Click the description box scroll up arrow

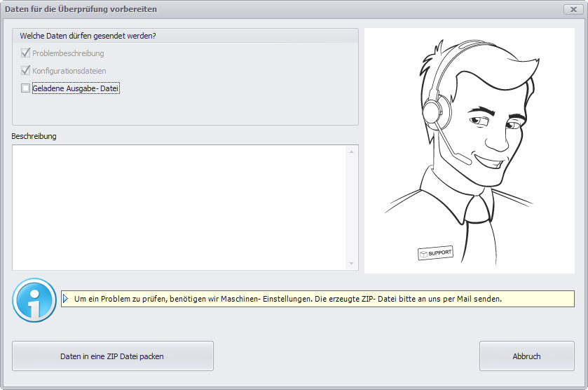click(352, 152)
